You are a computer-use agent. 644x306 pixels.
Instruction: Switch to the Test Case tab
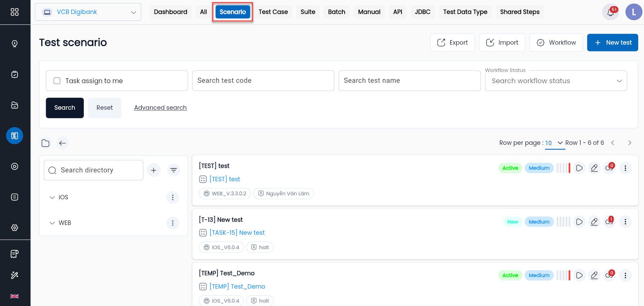click(x=273, y=12)
